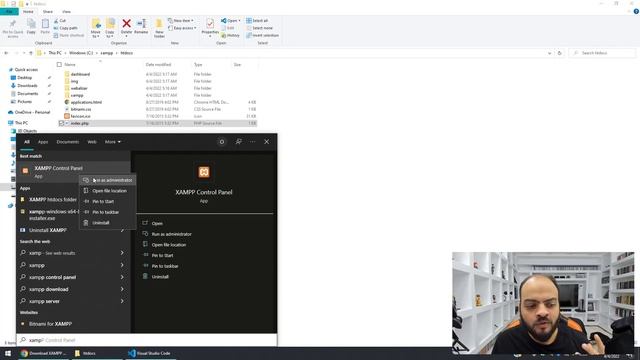
Task: Choose Pin to taskbar in context menu
Action: pos(108,212)
